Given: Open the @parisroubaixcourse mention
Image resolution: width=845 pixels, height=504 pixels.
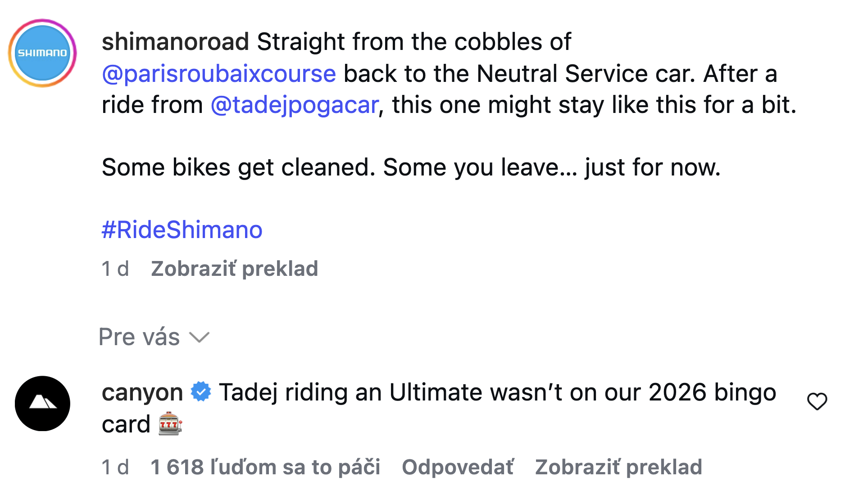Looking at the screenshot, I should click(x=219, y=73).
